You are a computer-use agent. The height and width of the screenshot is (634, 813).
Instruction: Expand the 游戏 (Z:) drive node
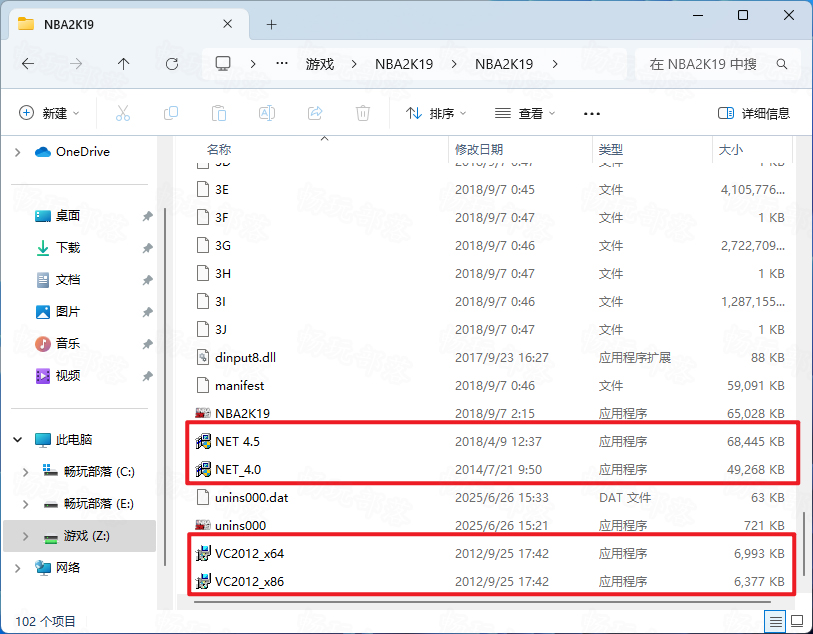[x=25, y=536]
